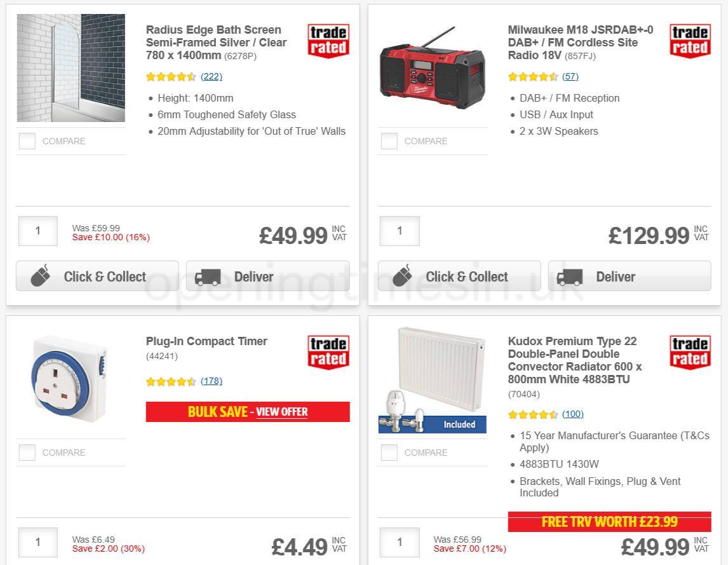Enable Compare for the Kudox radiator

click(389, 453)
